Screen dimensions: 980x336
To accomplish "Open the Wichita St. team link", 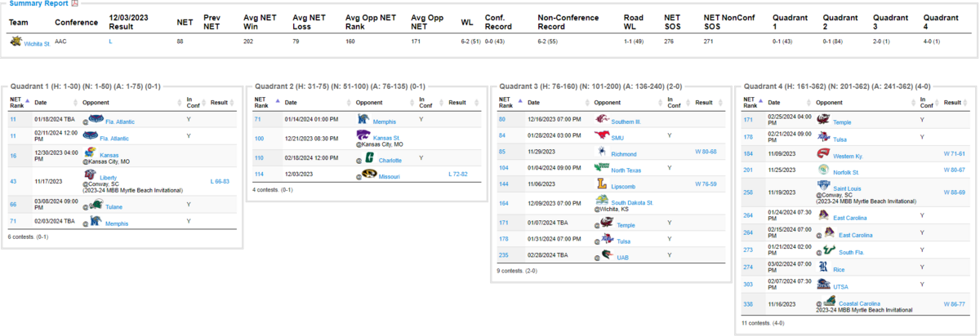I will click(36, 43).
